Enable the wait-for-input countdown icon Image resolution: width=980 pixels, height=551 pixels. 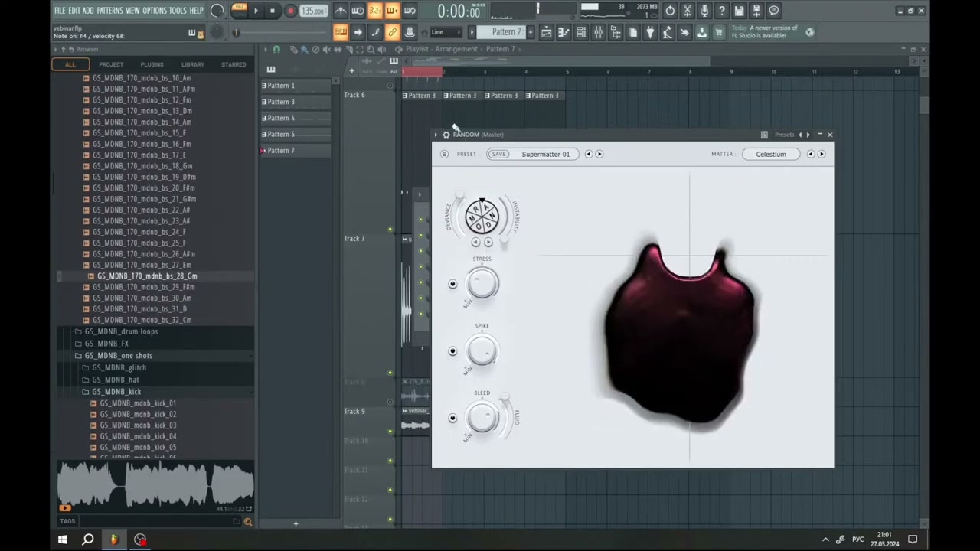358,11
